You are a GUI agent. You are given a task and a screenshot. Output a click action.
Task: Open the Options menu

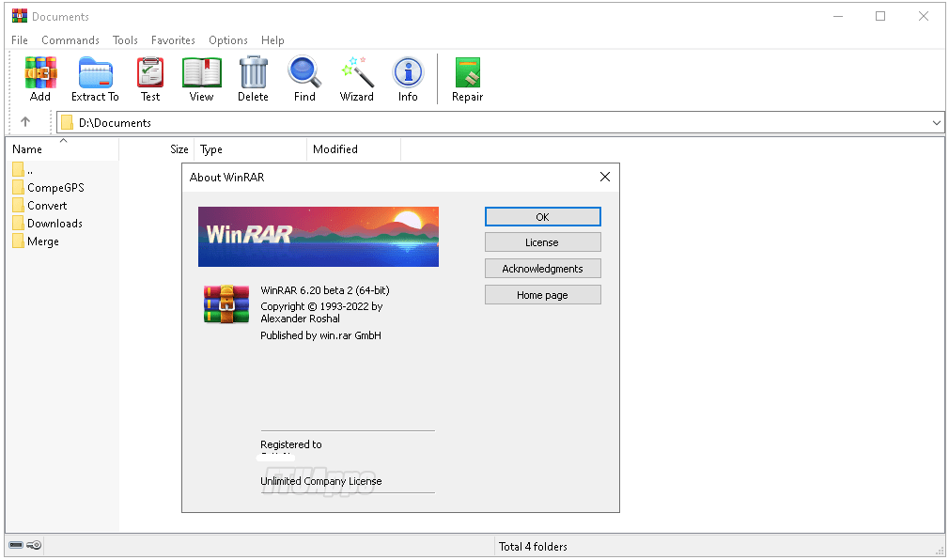tap(228, 40)
